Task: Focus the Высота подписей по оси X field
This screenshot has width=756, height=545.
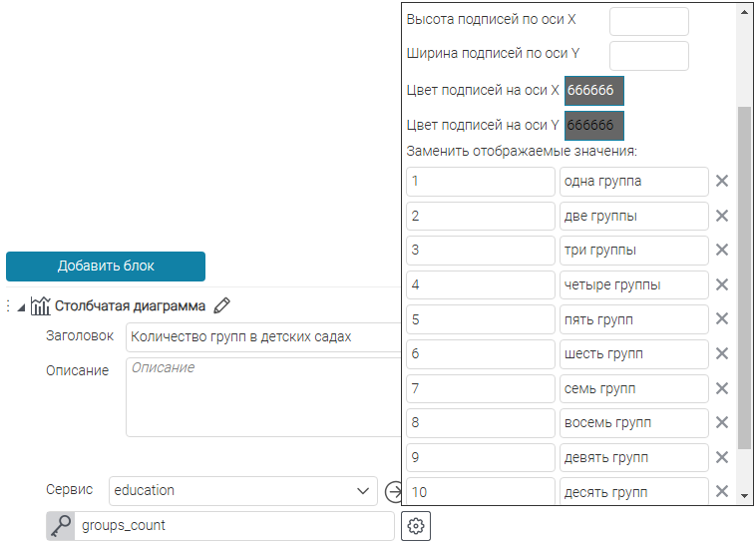Action: (x=648, y=21)
